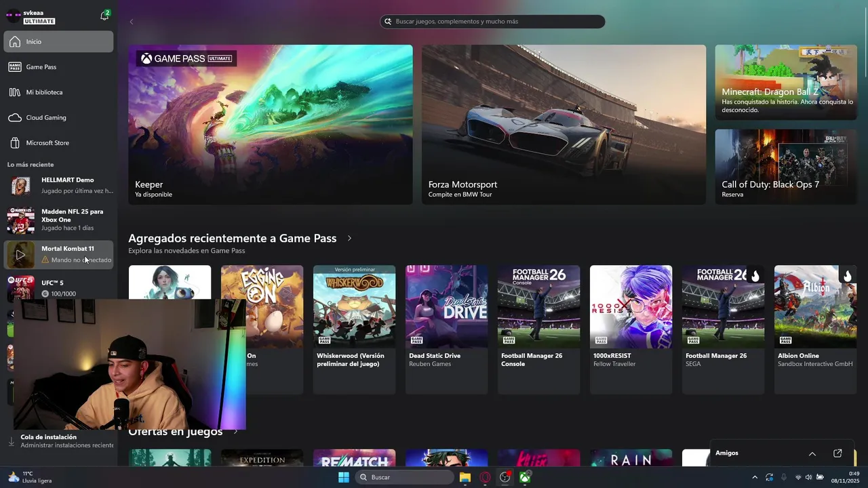Open OBS Studio from taskbar
Screen dimensions: 868x488
[x=505, y=477]
